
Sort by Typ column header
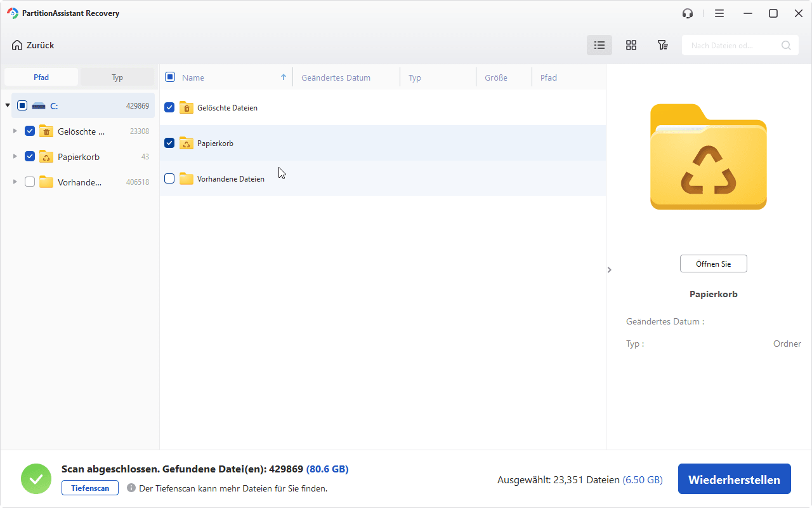(415, 77)
